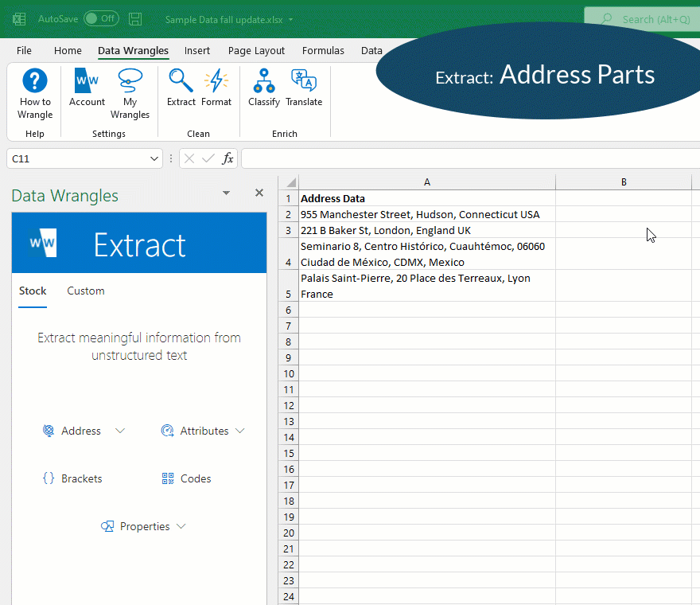
Task: Click the Wrangles logo in Extract banner
Action: click(43, 243)
